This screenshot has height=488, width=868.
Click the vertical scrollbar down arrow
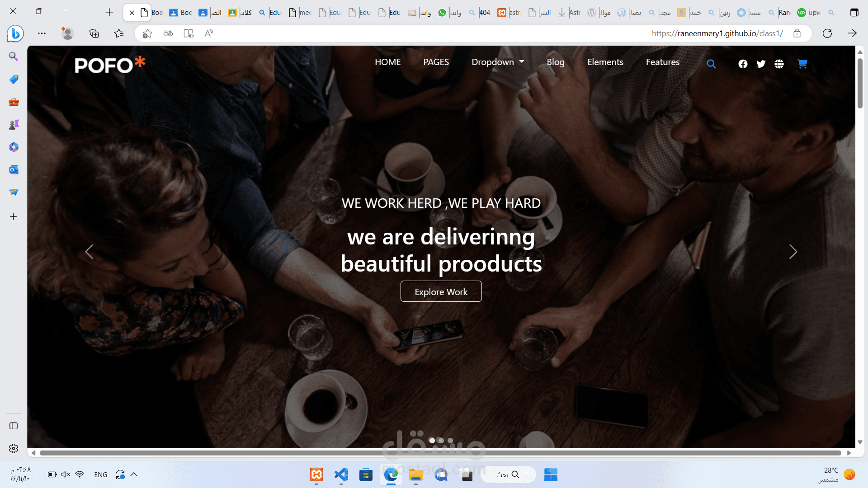860,442
